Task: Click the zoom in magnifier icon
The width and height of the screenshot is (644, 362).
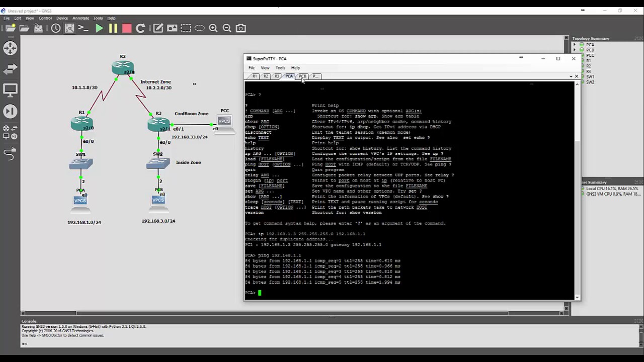Action: (x=213, y=29)
